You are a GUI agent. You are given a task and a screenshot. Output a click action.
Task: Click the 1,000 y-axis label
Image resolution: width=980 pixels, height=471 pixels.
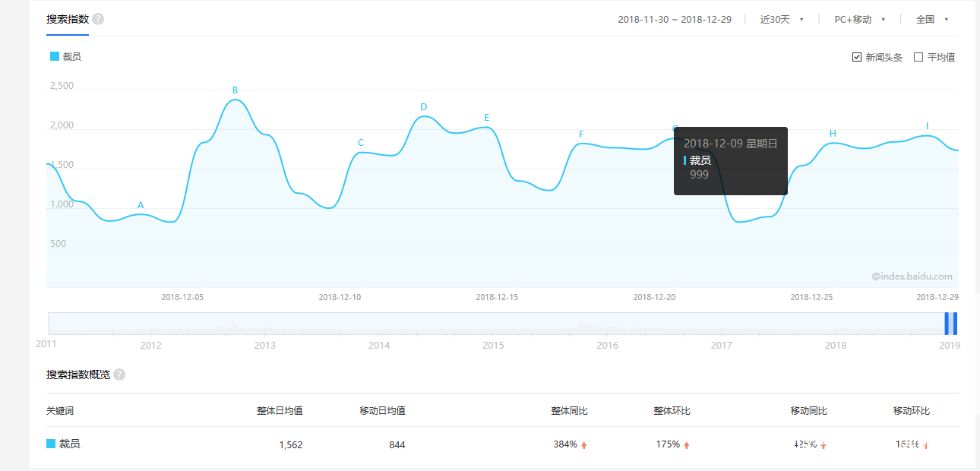[x=62, y=204]
